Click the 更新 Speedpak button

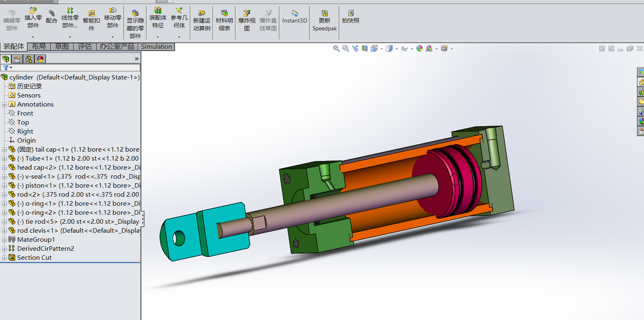click(x=324, y=20)
